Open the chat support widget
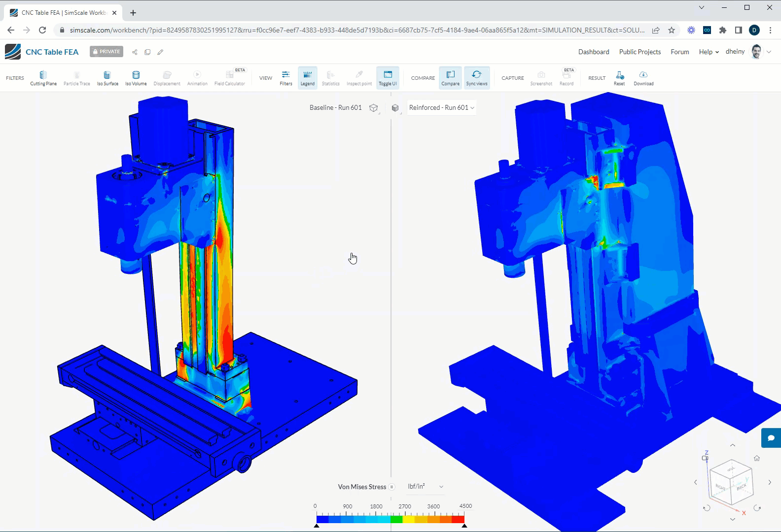 pyautogui.click(x=771, y=438)
